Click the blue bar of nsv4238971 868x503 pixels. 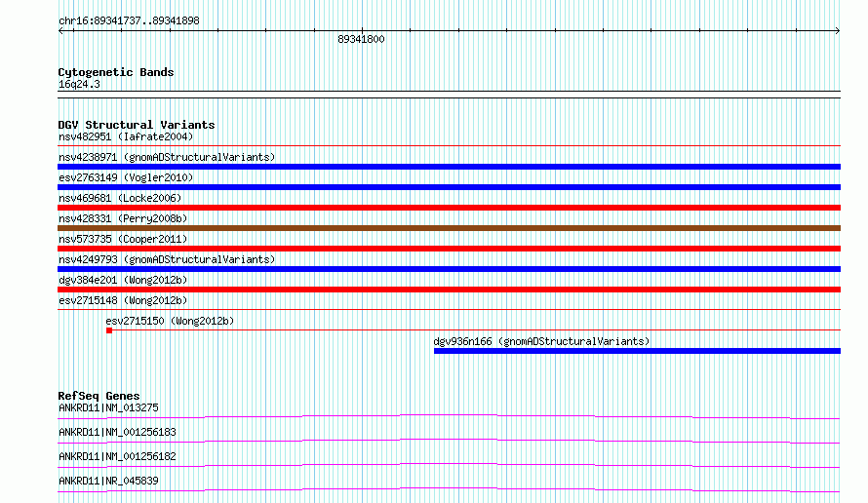(x=449, y=167)
